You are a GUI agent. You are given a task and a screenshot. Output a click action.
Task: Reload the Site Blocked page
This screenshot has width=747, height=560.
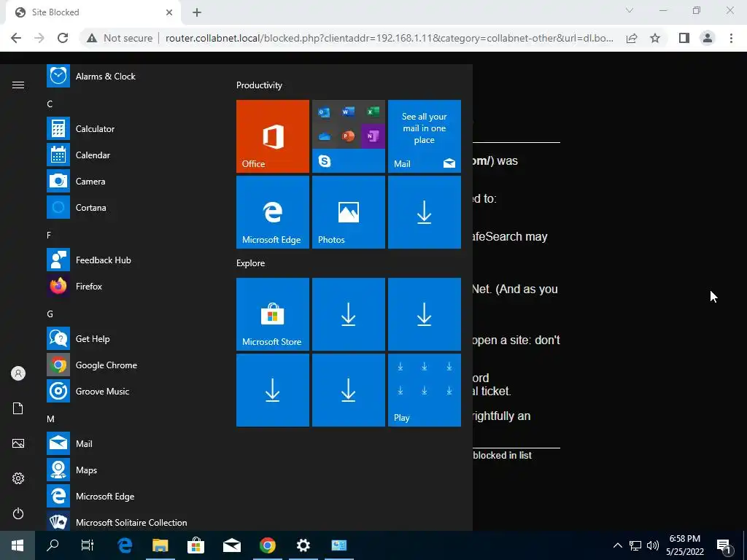(x=63, y=38)
